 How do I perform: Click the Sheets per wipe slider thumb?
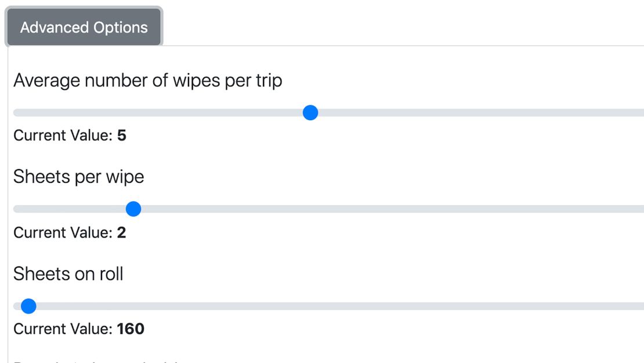coord(133,210)
